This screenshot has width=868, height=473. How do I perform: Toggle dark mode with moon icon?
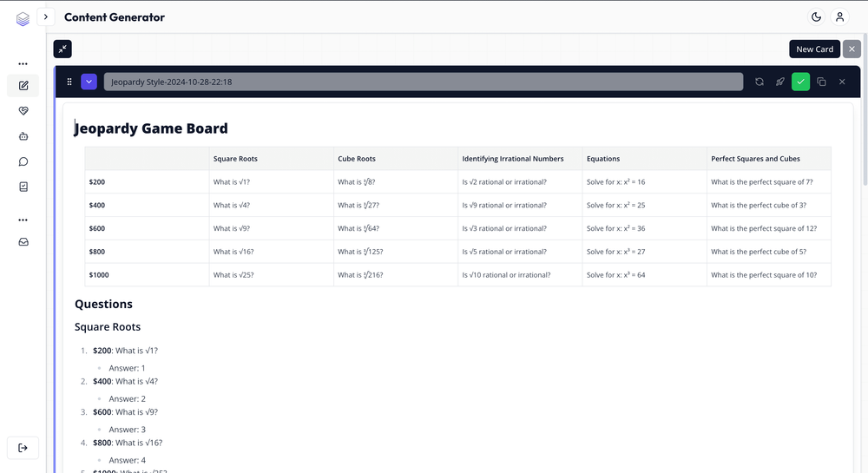click(816, 16)
